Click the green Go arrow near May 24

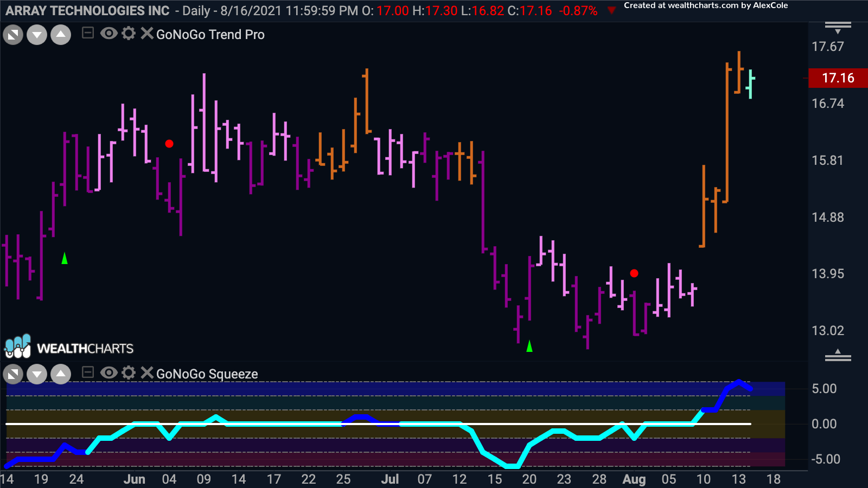click(x=65, y=258)
